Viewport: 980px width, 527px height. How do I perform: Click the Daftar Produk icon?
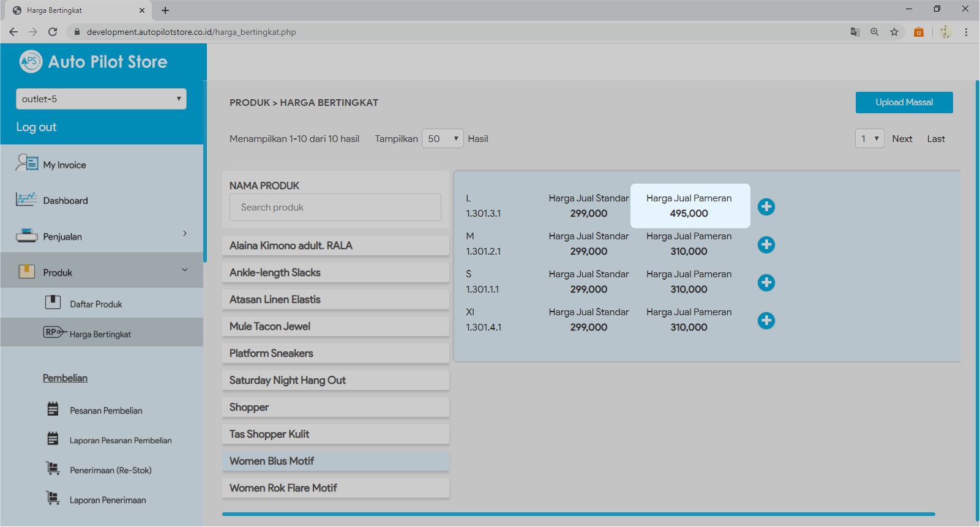(x=53, y=302)
